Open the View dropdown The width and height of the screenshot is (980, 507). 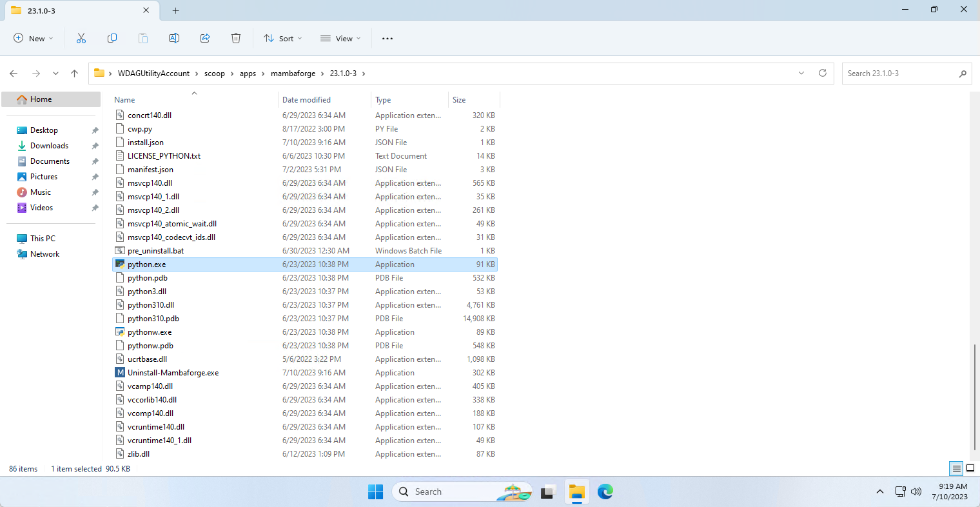tap(340, 38)
